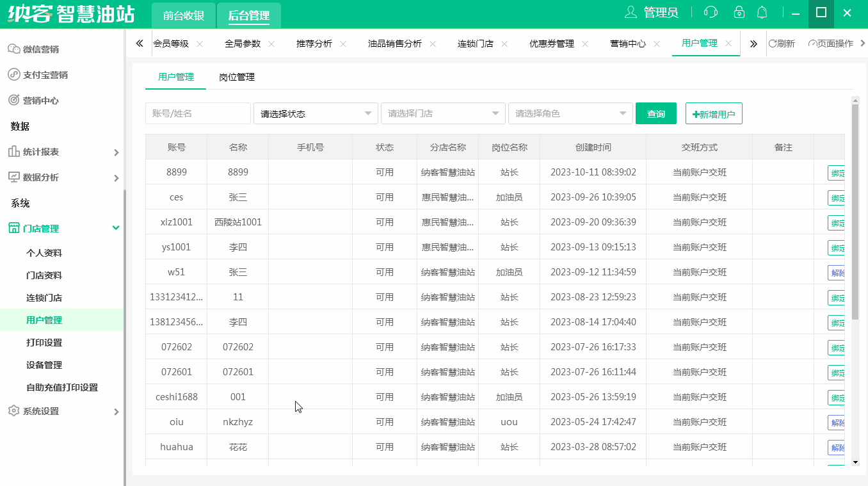Click the 新增用户 add user button

713,113
